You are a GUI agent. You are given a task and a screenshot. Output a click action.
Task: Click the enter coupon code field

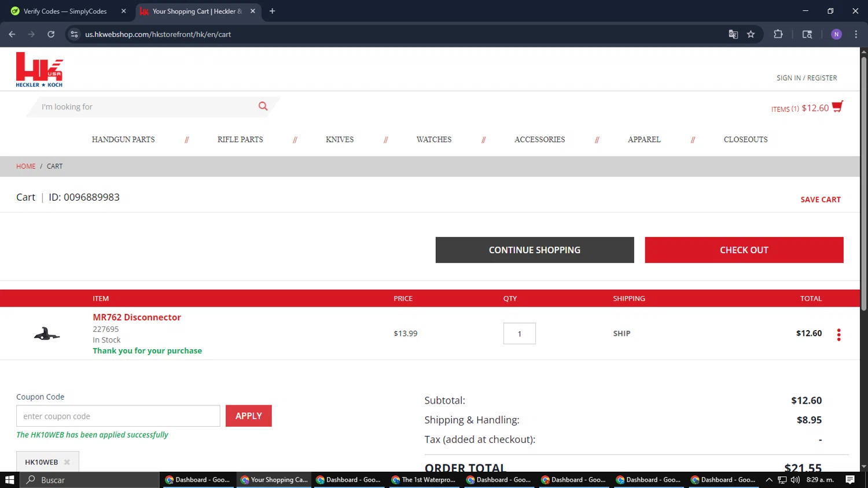point(118,416)
